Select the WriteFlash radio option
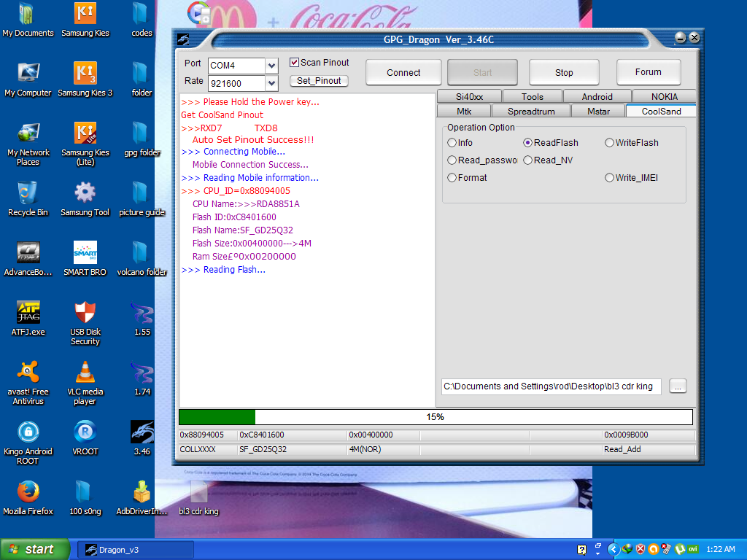Screen dimensions: 747x560 point(609,143)
